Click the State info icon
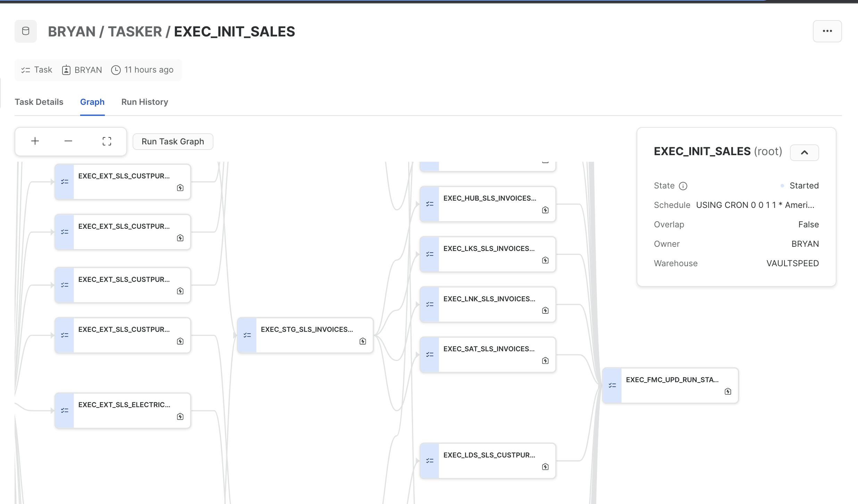858x504 pixels. click(x=683, y=186)
